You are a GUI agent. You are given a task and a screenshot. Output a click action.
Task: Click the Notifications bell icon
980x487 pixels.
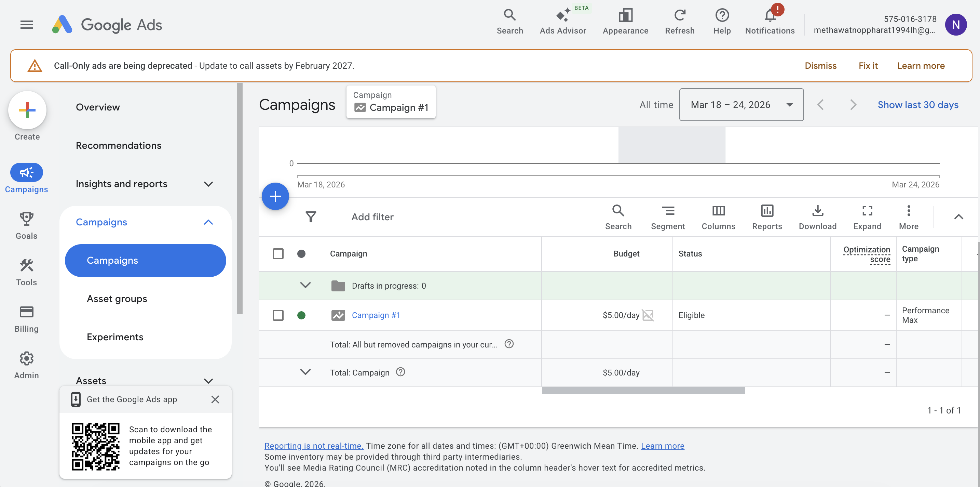(x=770, y=16)
